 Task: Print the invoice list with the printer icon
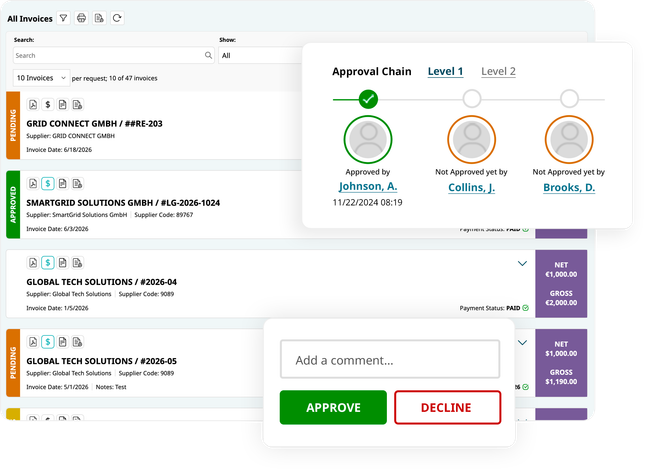[x=81, y=18]
